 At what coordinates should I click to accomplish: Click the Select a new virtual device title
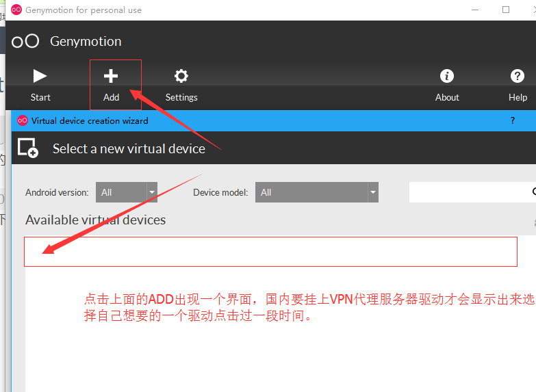pos(129,148)
